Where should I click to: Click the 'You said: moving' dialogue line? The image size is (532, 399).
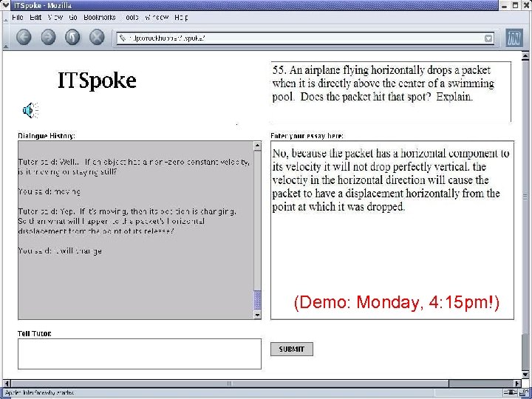(x=50, y=191)
